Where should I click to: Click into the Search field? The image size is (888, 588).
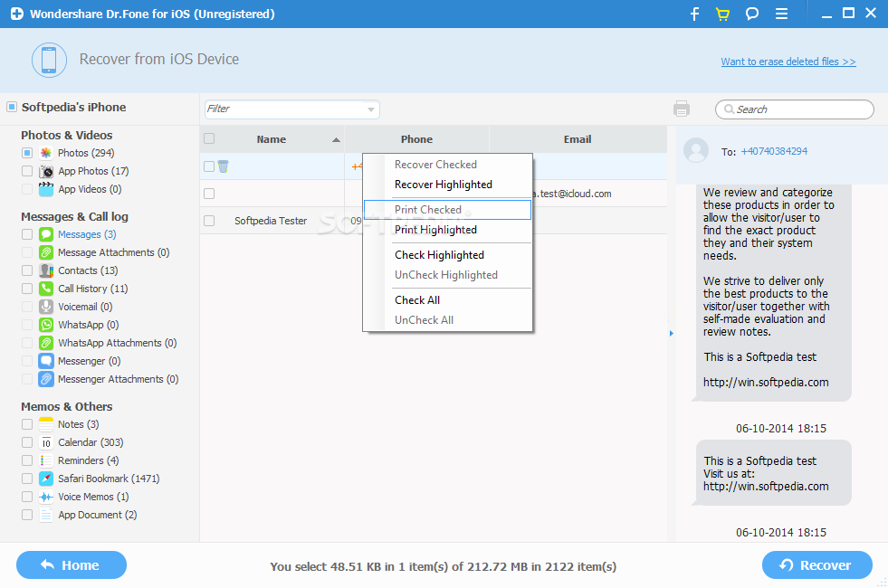click(x=795, y=109)
